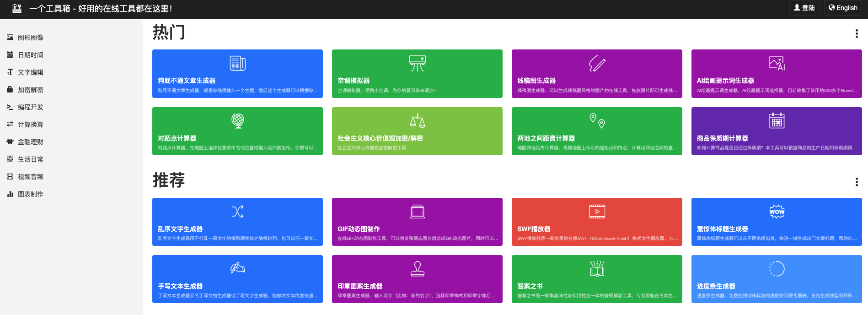868x315 pixels.
Task: Open the SWF播放器 video player icon
Action: [x=597, y=212]
